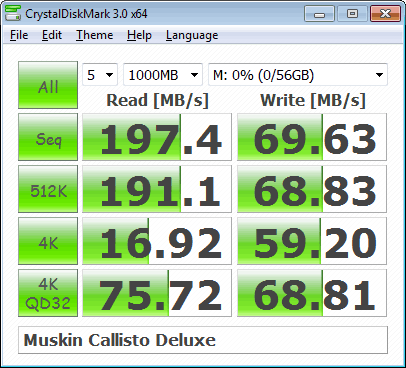Minimize the CrystalDiskMark window

tap(319, 14)
